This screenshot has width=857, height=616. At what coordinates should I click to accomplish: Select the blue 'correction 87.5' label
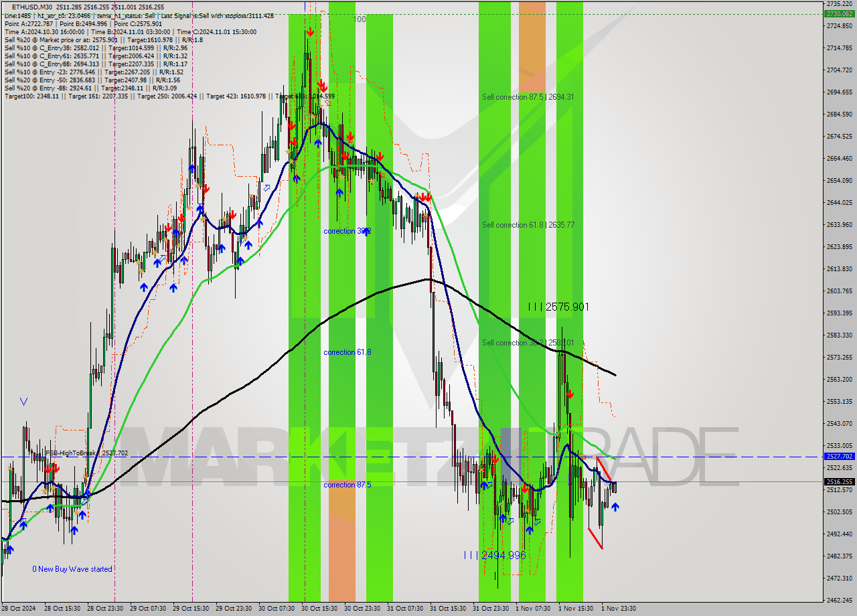[x=347, y=485]
